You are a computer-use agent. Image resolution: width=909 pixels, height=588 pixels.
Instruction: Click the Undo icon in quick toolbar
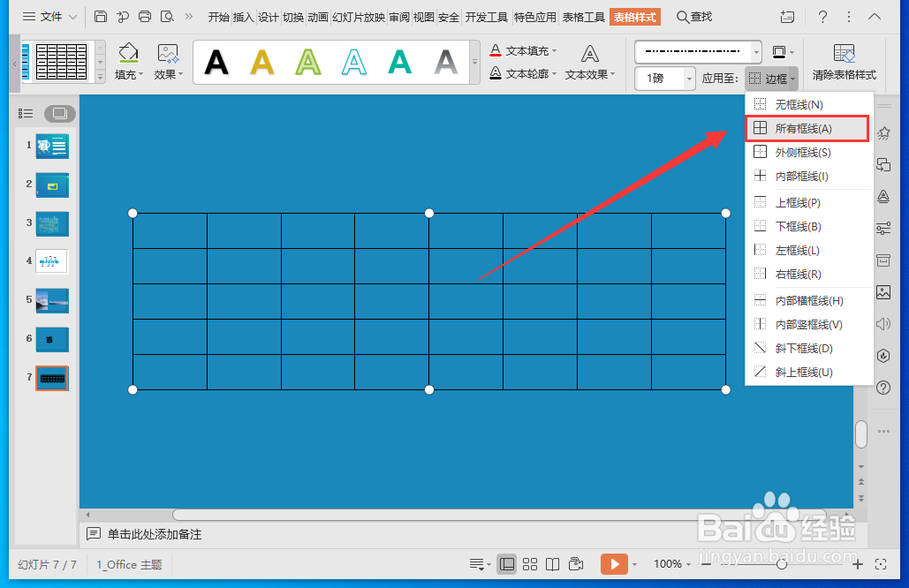pos(122,16)
